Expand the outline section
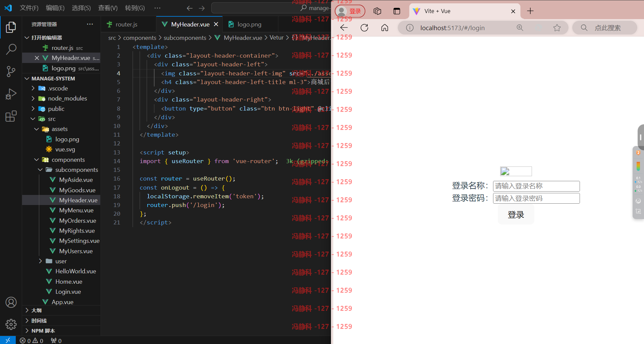644x344 pixels. coord(27,311)
